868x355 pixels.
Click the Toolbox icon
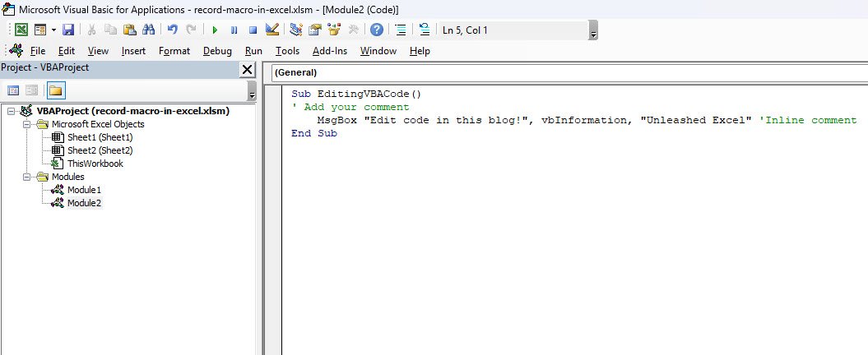pyautogui.click(x=353, y=30)
